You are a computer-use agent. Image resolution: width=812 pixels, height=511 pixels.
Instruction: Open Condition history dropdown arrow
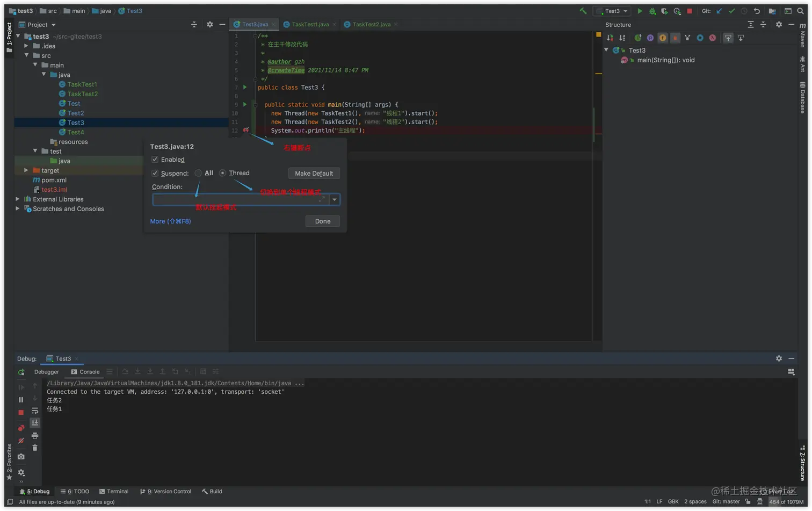[x=335, y=199]
